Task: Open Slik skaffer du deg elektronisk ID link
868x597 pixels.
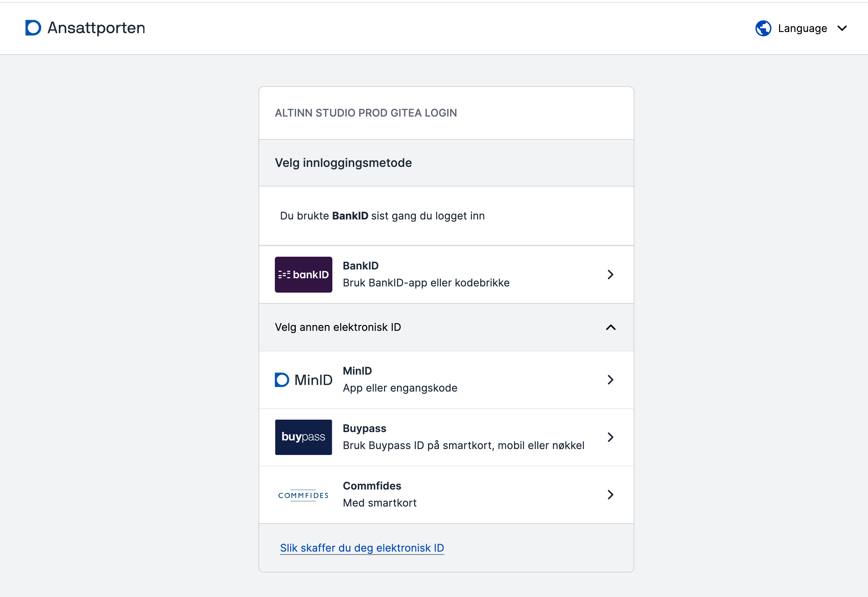Action: coord(362,548)
